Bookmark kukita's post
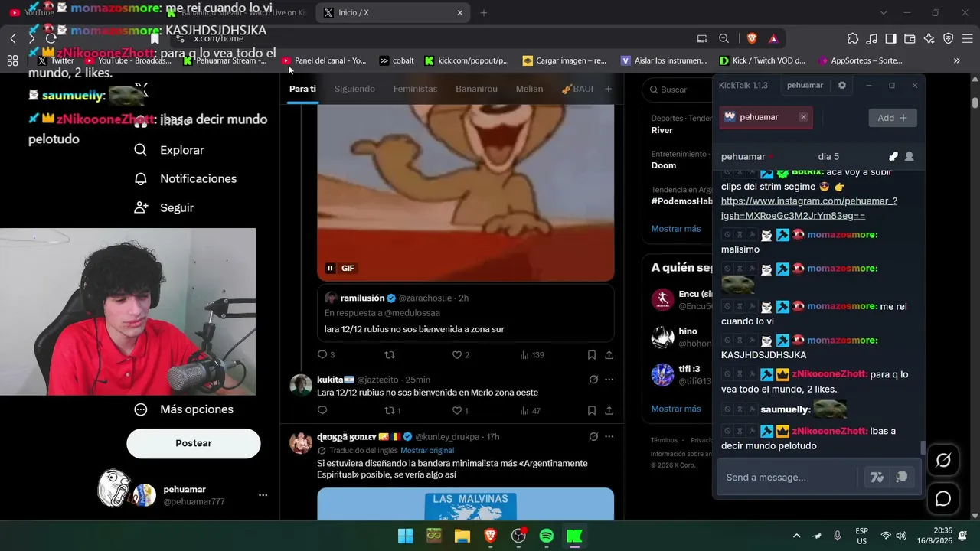The image size is (980, 551). [x=592, y=411]
